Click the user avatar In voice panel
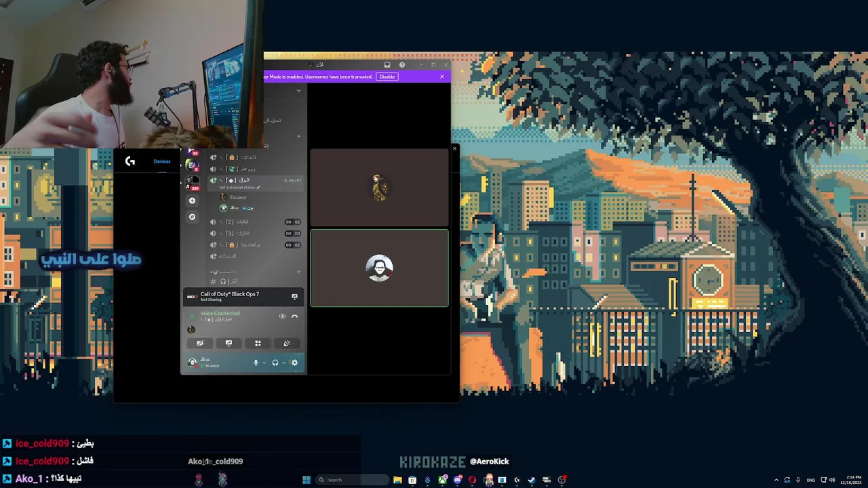Viewport: 868px width, 488px height. point(193,363)
